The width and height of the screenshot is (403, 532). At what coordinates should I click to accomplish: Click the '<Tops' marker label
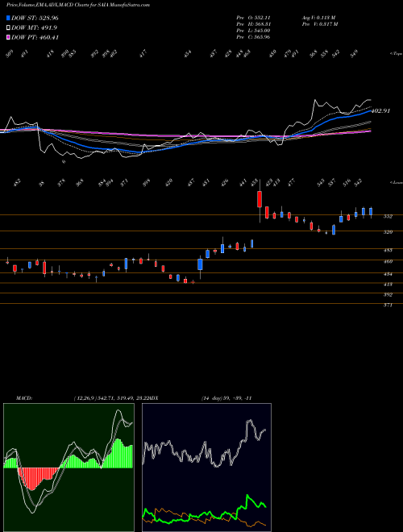(x=395, y=54)
